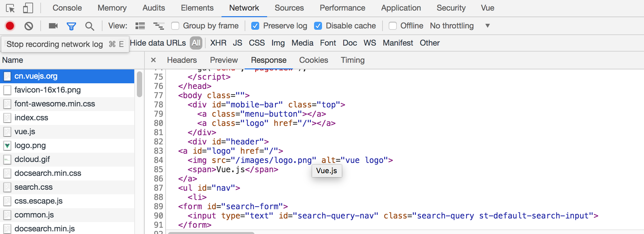Screen dimensions: 644x234
Task: Click the favicon-16x16.png file icon
Action: pyautogui.click(x=7, y=90)
